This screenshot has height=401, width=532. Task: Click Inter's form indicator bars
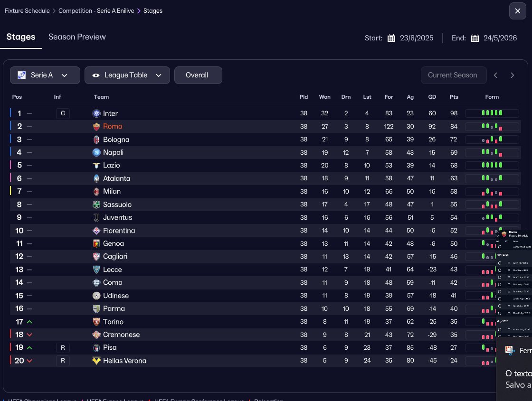492,113
